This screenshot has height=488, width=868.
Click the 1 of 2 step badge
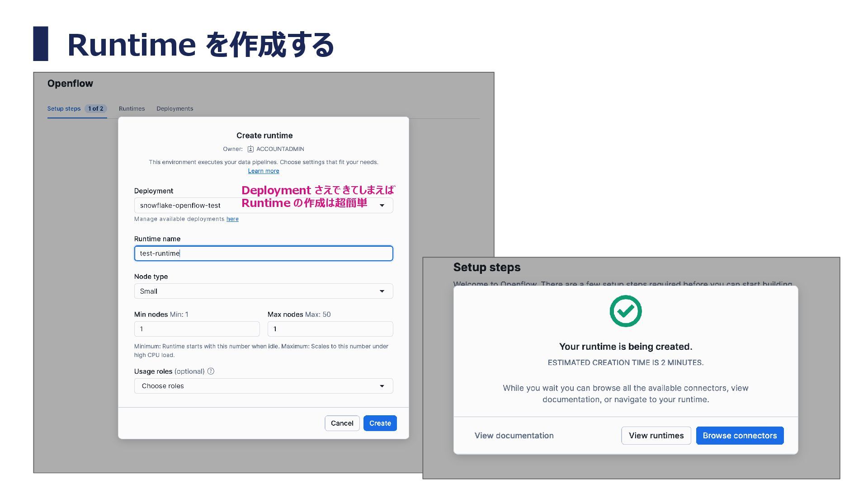click(96, 109)
